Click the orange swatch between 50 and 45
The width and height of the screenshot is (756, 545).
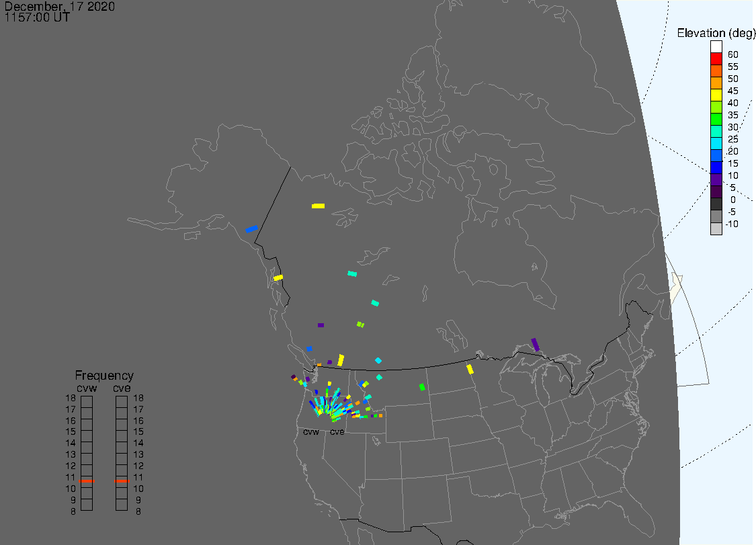pyautogui.click(x=716, y=83)
